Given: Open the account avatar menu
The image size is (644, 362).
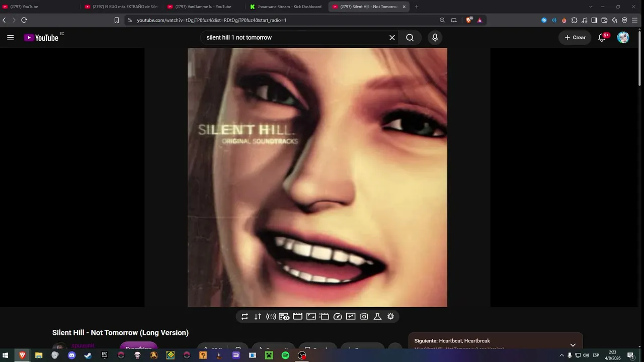Looking at the screenshot, I should pos(623,38).
